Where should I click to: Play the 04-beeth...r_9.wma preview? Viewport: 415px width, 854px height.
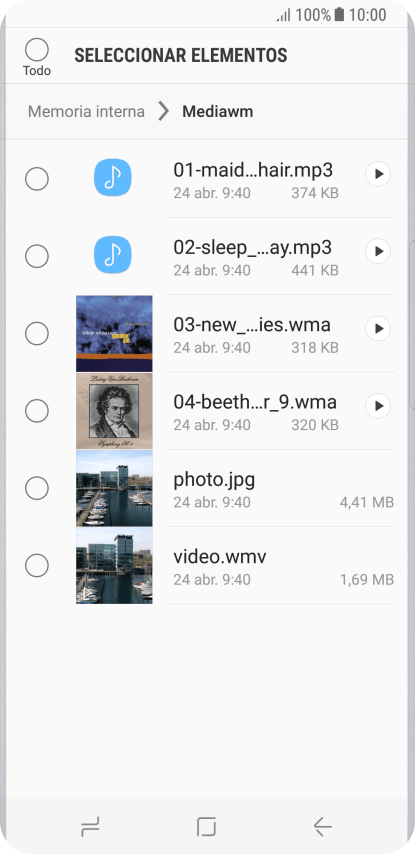378,406
